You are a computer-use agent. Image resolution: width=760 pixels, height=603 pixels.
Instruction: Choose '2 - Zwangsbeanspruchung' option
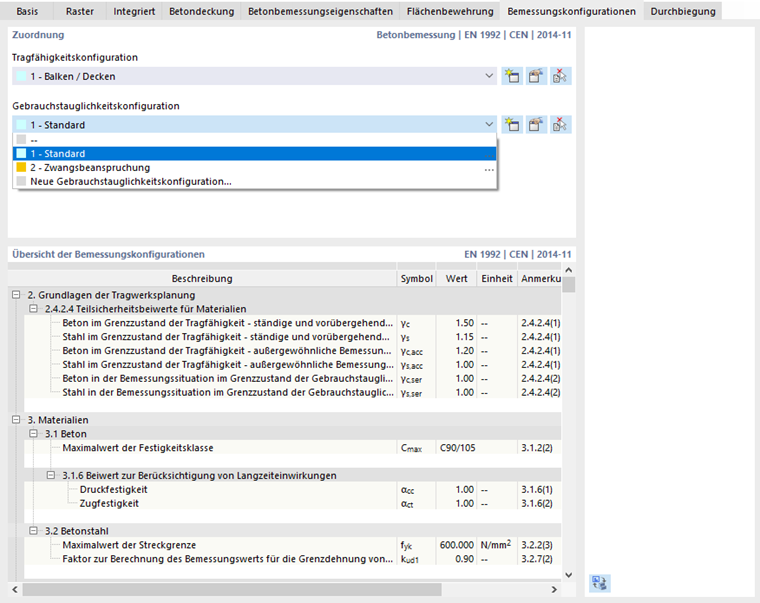[x=254, y=168]
